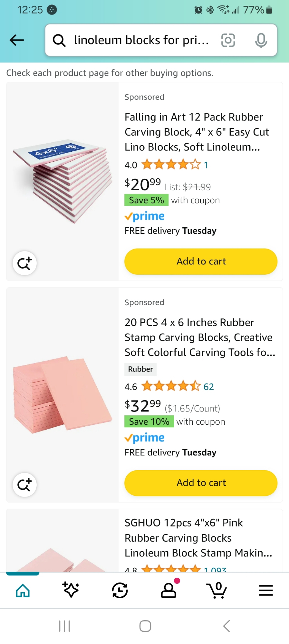Image resolution: width=289 pixels, height=644 pixels.
Task: Tap Android recent apps navigation button
Action: (64, 626)
